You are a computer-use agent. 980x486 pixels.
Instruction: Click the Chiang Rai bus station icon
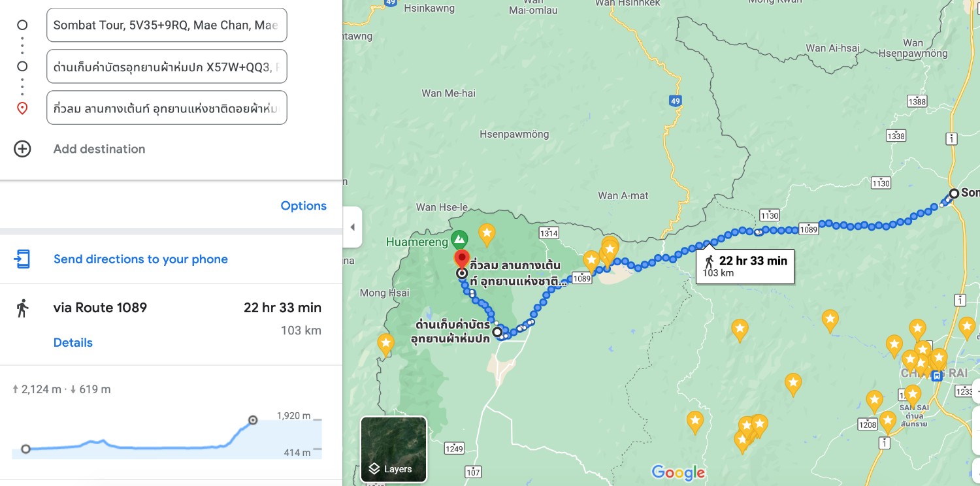[937, 376]
